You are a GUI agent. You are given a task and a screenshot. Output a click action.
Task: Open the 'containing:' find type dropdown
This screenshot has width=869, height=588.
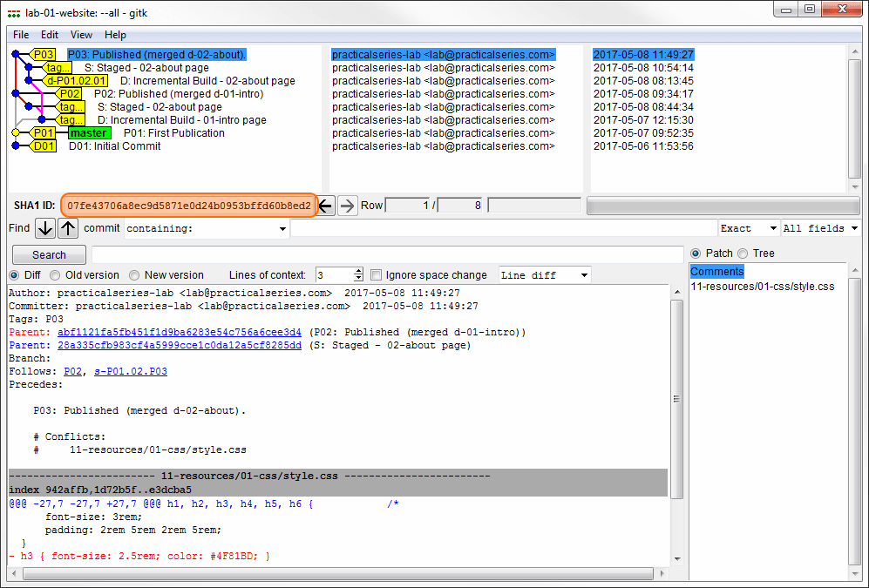point(207,228)
